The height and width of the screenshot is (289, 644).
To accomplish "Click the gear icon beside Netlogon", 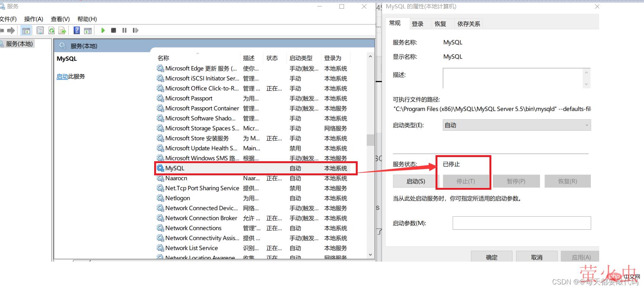I will (x=161, y=198).
